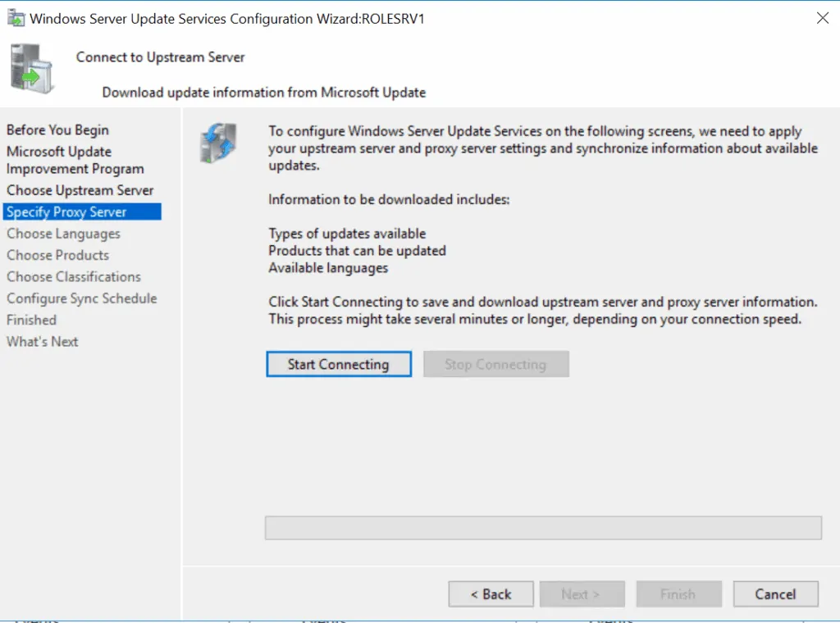Select the Configure Sync Schedule step
The height and width of the screenshot is (623, 840).
(81, 298)
